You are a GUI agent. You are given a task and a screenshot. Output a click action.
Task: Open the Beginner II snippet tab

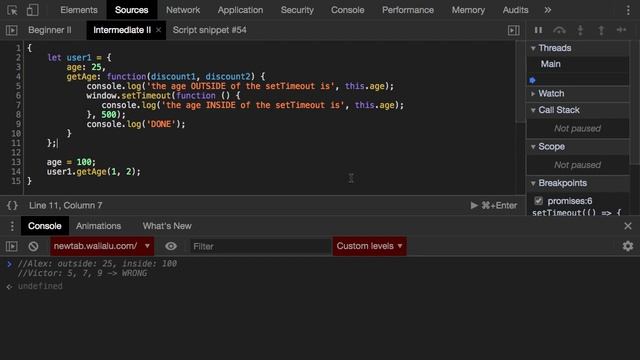[x=50, y=30]
